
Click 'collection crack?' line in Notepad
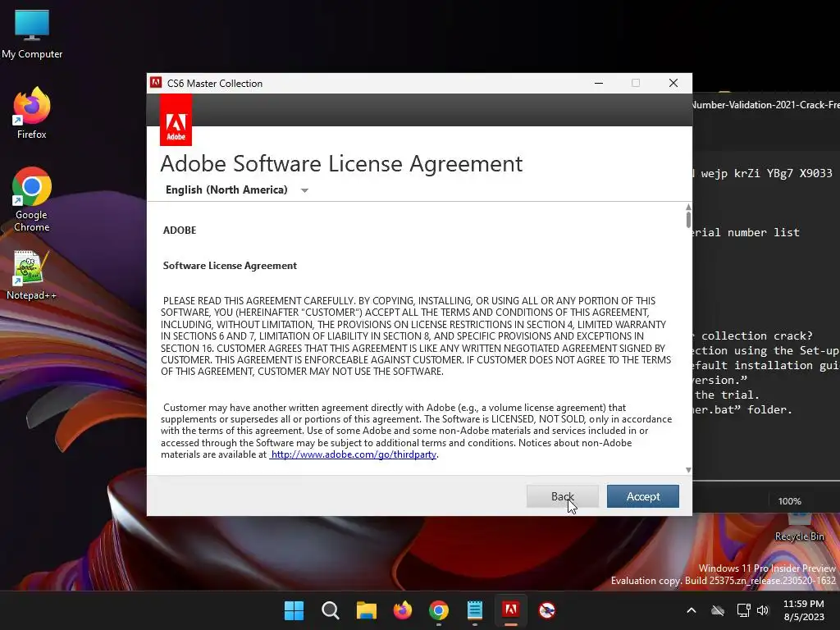(x=756, y=336)
